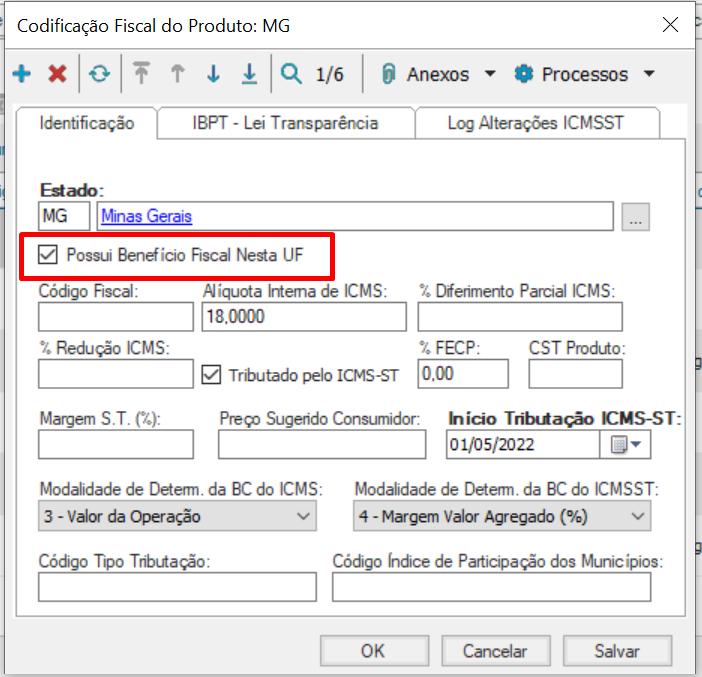Open Modalidade de Determ. da BC do ICMSST dropdown
Screen dimensions: 702x677
click(502, 516)
